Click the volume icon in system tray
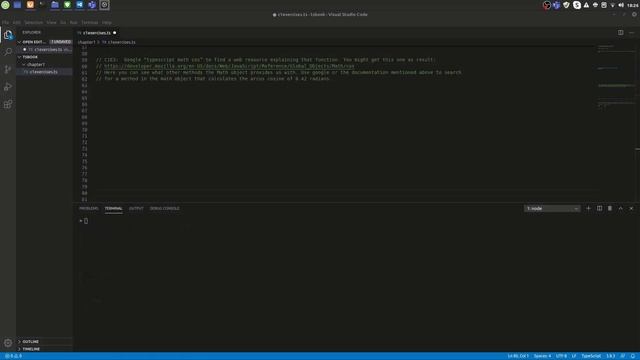The image size is (640, 360). (621, 5)
